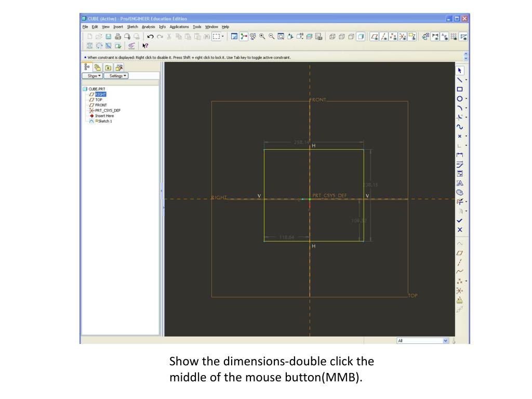Select the Trim (delete segment) tool

click(x=459, y=202)
